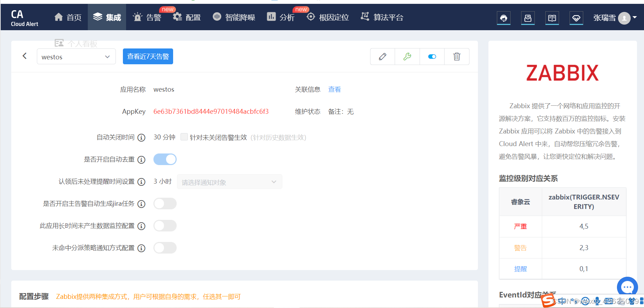Click the 警告 severity cell
This screenshot has width=644, height=308.
(x=520, y=248)
